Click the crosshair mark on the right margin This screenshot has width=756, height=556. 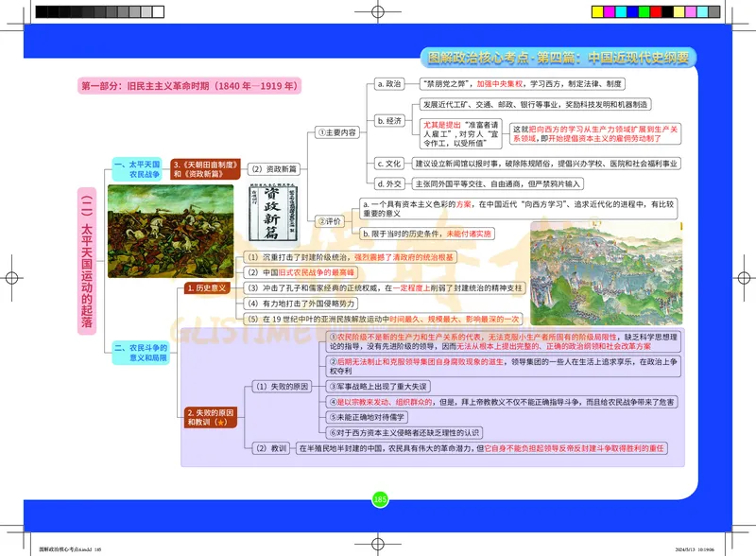[x=744, y=278]
